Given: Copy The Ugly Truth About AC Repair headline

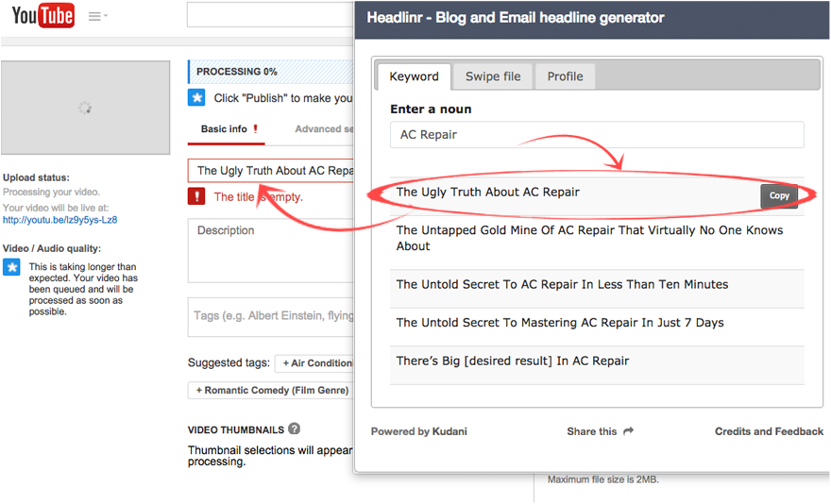Looking at the screenshot, I should [x=779, y=195].
